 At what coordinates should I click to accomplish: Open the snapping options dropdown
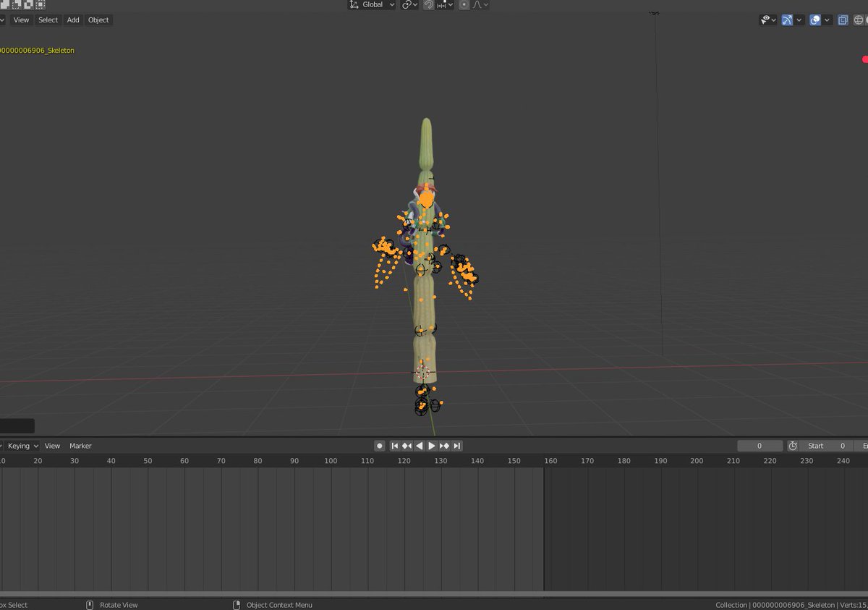(445, 4)
